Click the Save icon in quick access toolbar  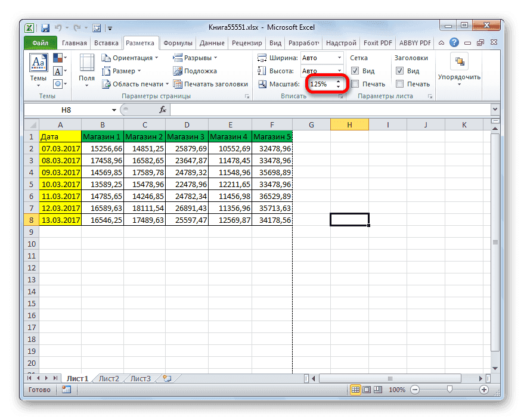pyautogui.click(x=45, y=27)
